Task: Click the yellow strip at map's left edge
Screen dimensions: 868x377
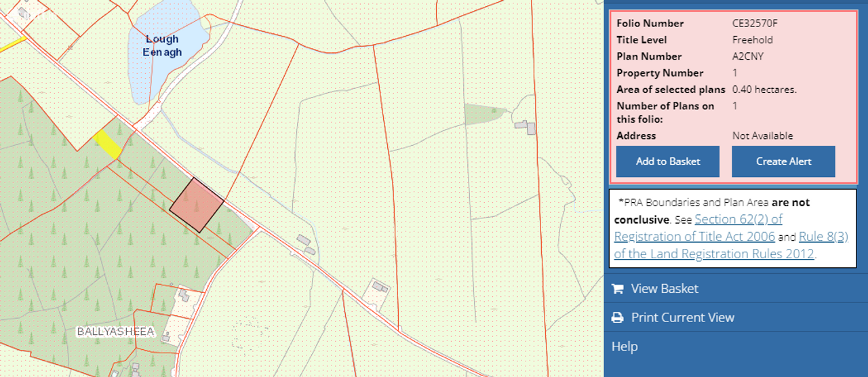Action: (x=12, y=45)
